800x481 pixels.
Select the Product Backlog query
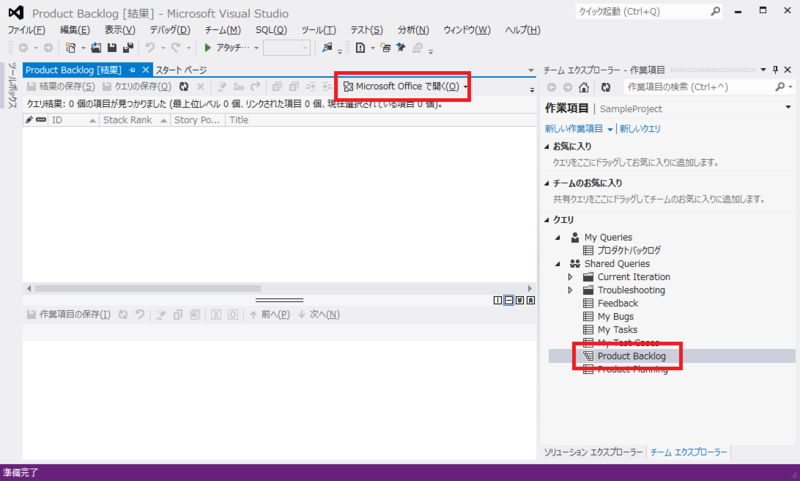pyautogui.click(x=632, y=356)
